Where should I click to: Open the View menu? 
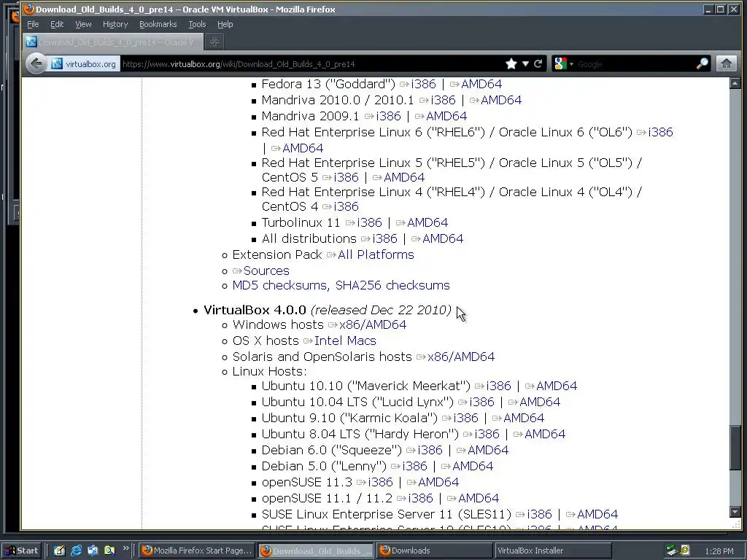[83, 24]
